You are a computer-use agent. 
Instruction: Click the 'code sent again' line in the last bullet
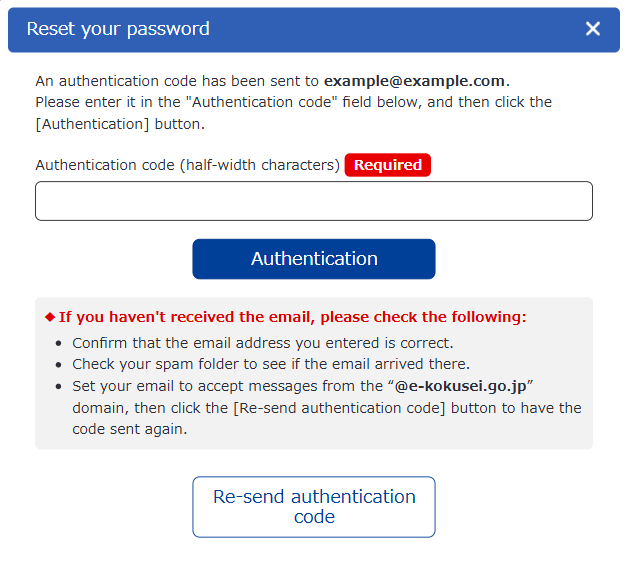(x=130, y=428)
